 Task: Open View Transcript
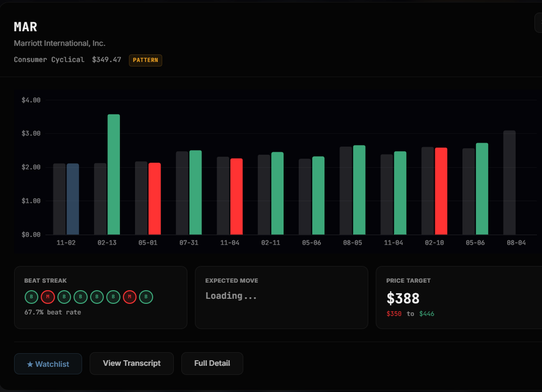[131, 364]
